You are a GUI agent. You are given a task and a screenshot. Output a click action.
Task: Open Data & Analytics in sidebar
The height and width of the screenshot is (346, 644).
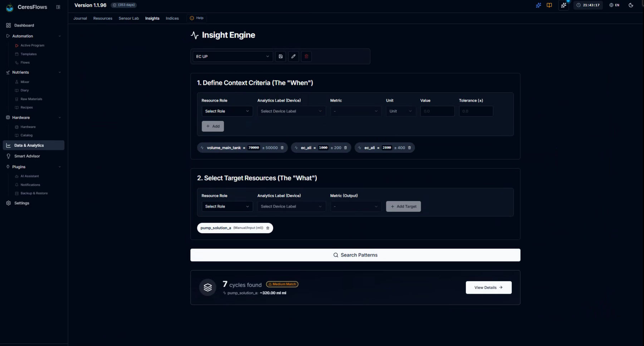pos(34,145)
